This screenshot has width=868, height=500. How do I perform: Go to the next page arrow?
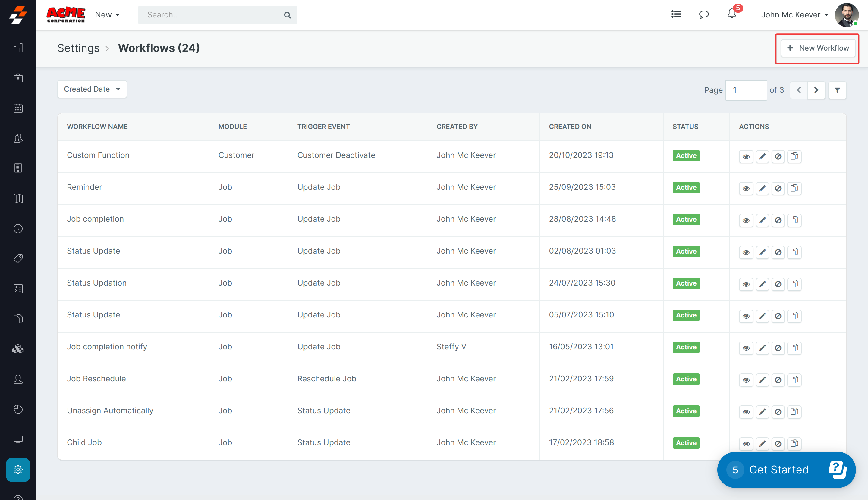coord(816,90)
